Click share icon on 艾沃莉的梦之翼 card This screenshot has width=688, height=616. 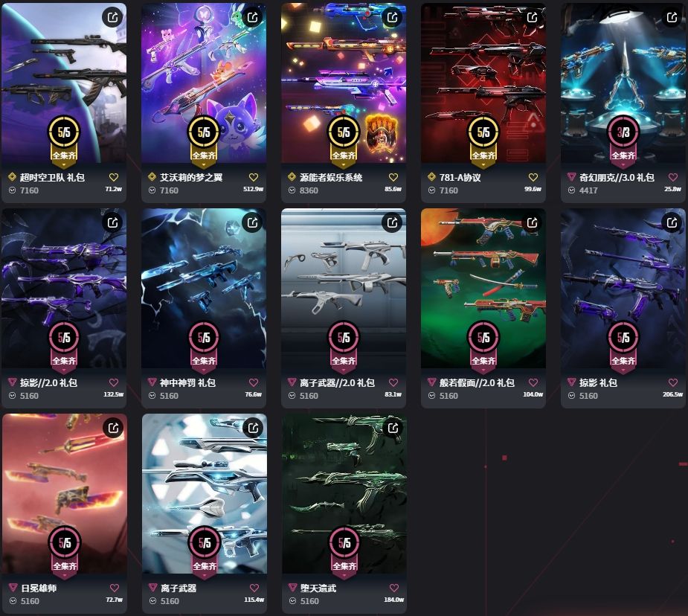pos(253,18)
